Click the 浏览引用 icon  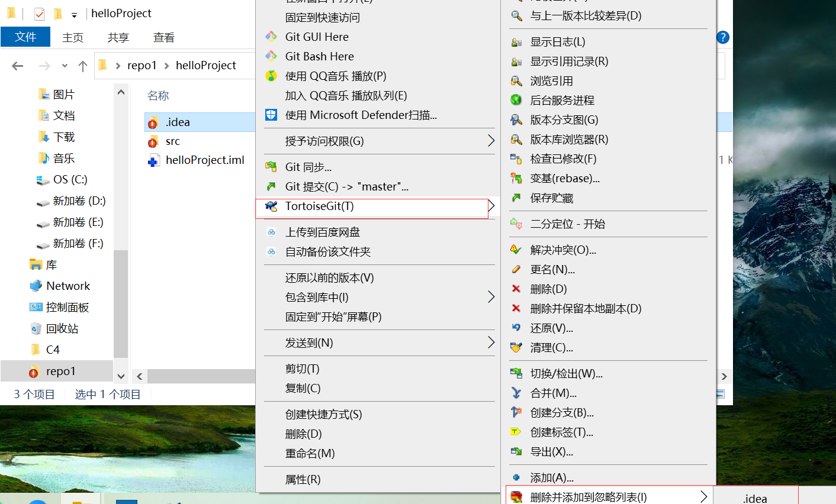pyautogui.click(x=516, y=81)
